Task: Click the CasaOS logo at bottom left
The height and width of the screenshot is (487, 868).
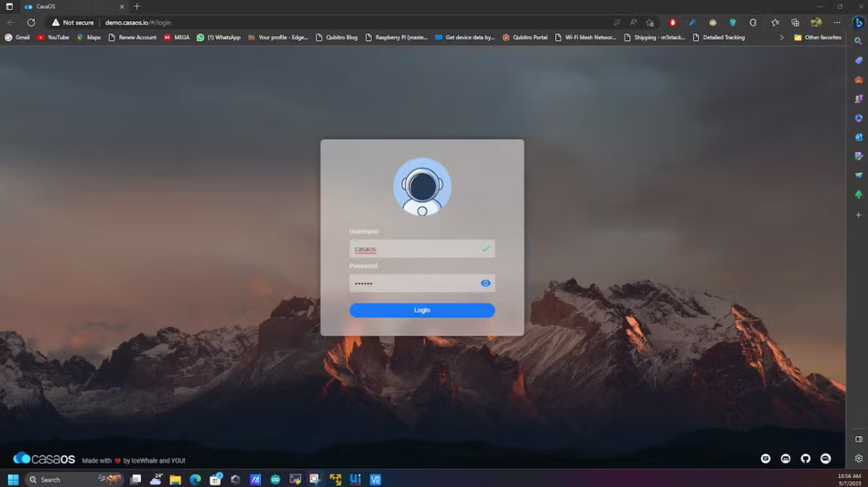Action: [44, 458]
